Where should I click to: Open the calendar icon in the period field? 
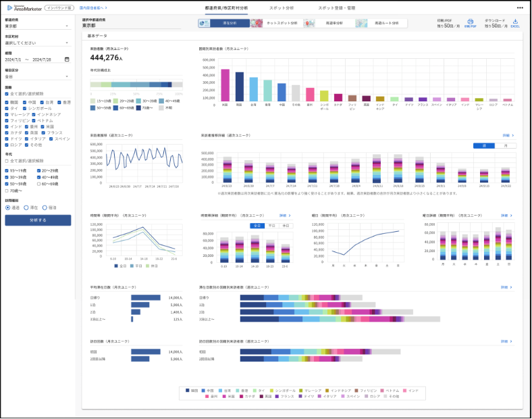coord(67,59)
